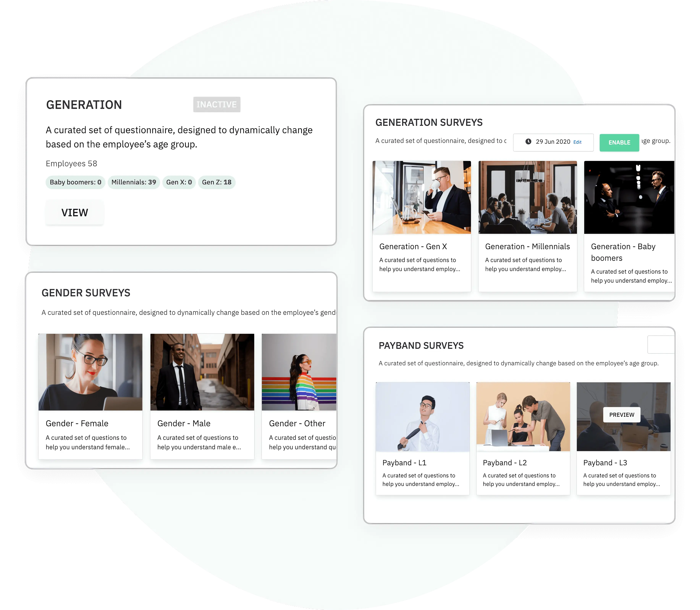The width and height of the screenshot is (700, 610).
Task: Click the ENABLE button on Generation Surveys
Action: 618,142
